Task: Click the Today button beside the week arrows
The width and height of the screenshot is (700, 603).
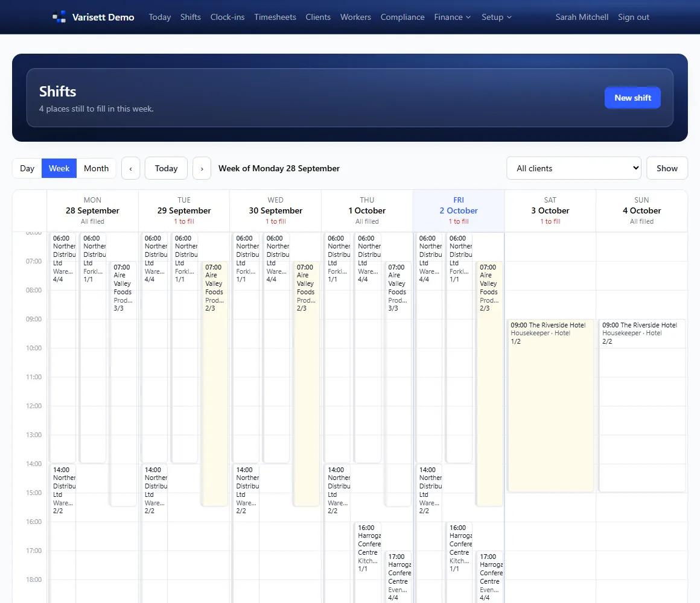Action: pyautogui.click(x=166, y=169)
